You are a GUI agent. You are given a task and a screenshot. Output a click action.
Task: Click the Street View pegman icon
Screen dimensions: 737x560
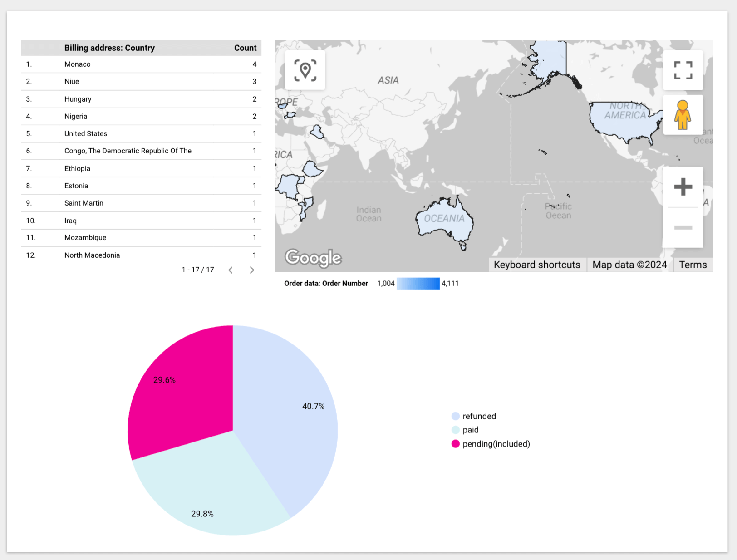683,115
